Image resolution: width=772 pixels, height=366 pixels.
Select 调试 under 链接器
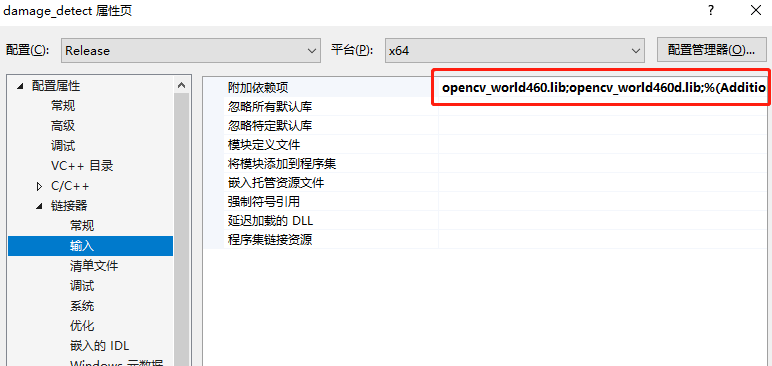[x=82, y=286]
